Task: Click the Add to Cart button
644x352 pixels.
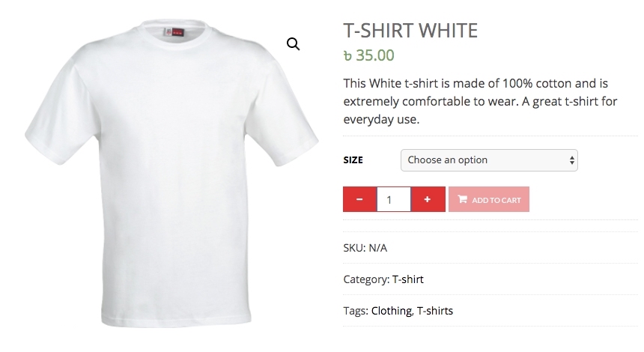Action: point(489,199)
